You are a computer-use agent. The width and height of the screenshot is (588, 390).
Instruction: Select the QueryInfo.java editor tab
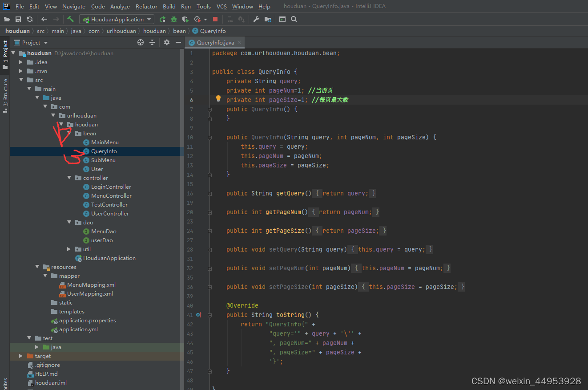(215, 42)
